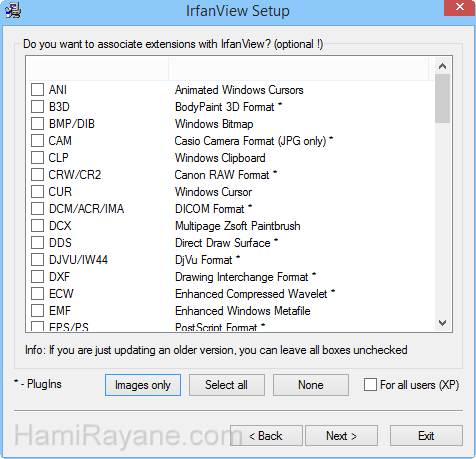Image resolution: width=476 pixels, height=459 pixels.
Task: Click the extension list scrollbar thumb
Action: 443,98
